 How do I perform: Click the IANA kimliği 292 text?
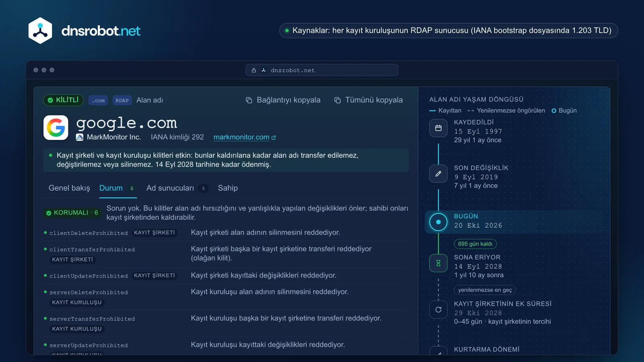[177, 137]
